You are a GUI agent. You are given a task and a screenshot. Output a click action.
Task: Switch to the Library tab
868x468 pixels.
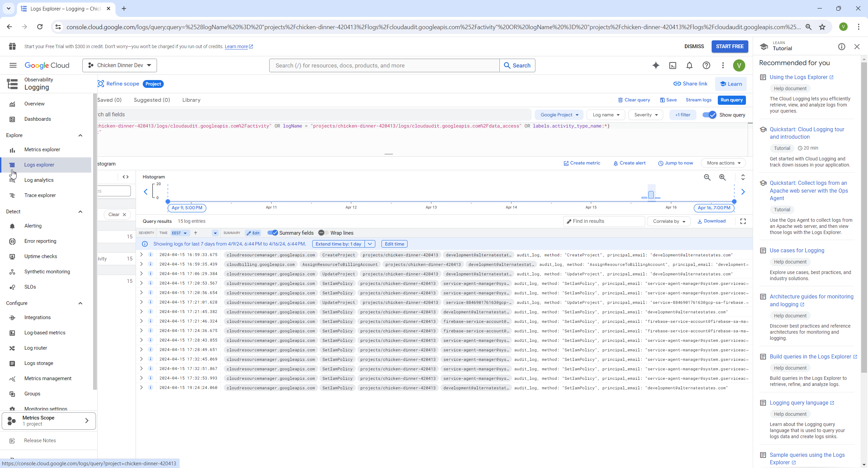[x=191, y=100]
